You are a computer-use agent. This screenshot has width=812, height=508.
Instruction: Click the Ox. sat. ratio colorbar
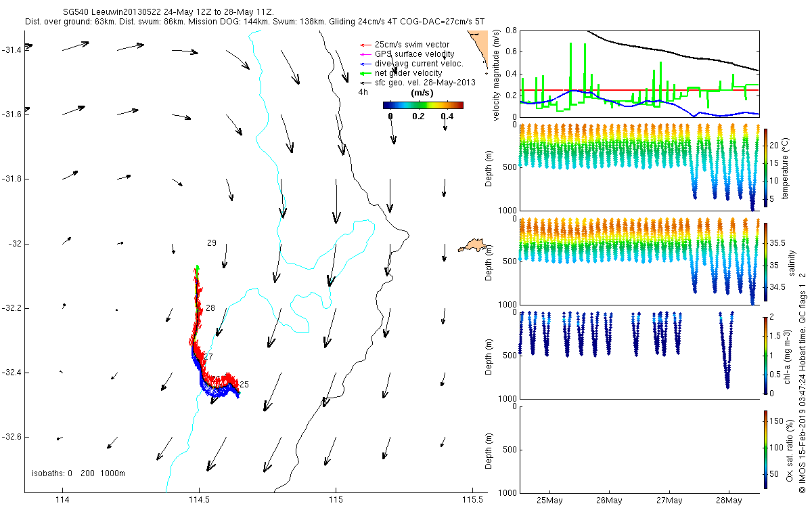tap(765, 447)
